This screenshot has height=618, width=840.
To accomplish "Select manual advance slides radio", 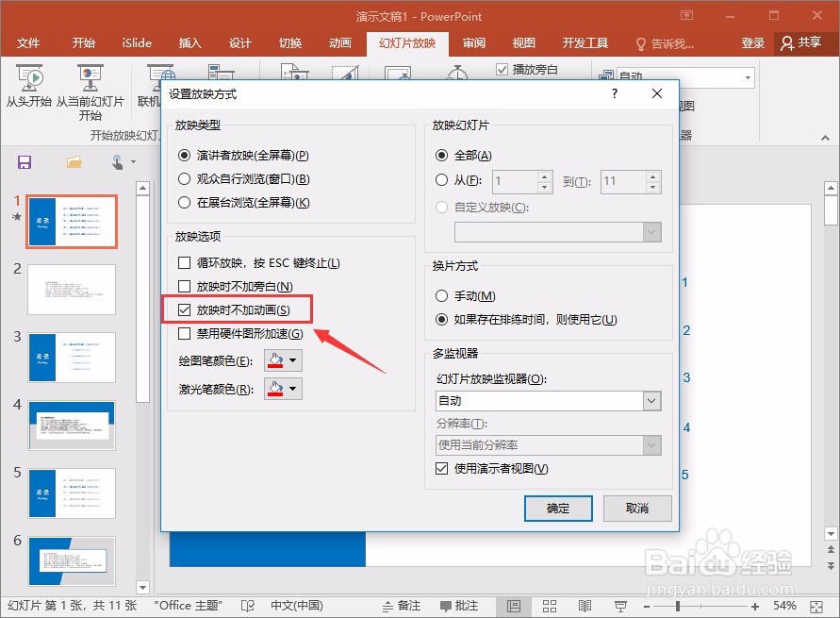I will pos(441,296).
